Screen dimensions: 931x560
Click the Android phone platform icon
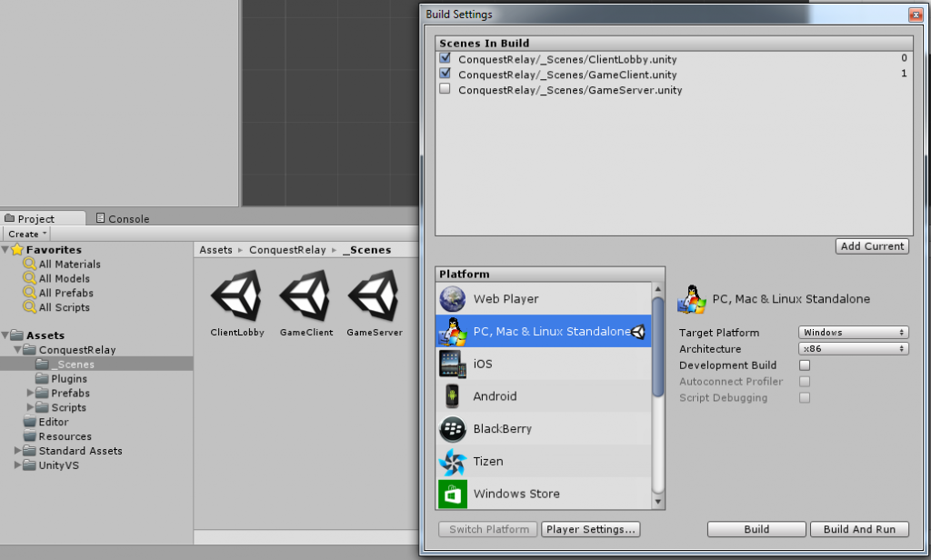point(453,396)
